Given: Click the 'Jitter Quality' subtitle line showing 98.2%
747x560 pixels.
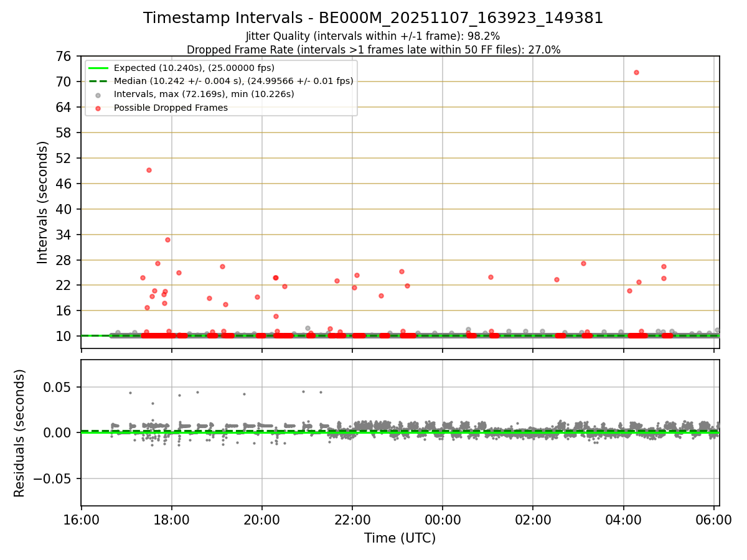Looking at the screenshot, I should point(373,37).
